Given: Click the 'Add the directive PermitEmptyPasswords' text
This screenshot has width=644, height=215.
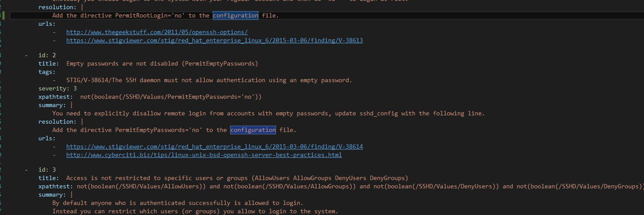Looking at the screenshot, I should [174, 130].
